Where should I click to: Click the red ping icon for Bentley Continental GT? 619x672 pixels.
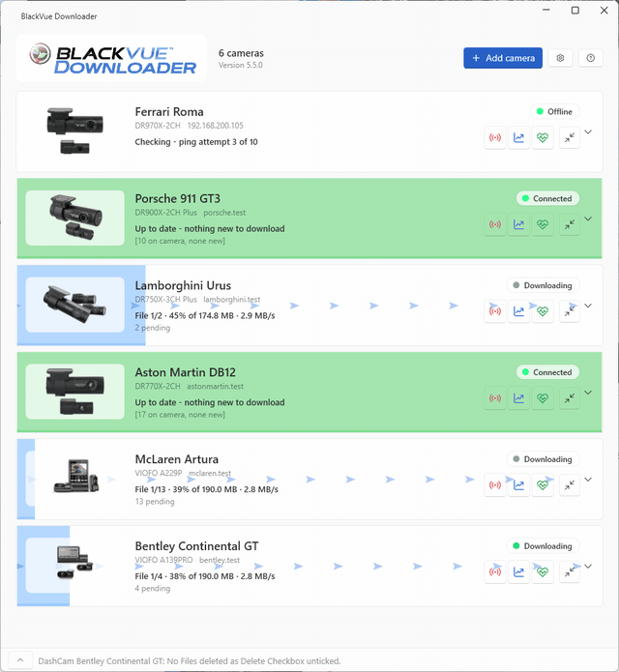coord(495,572)
